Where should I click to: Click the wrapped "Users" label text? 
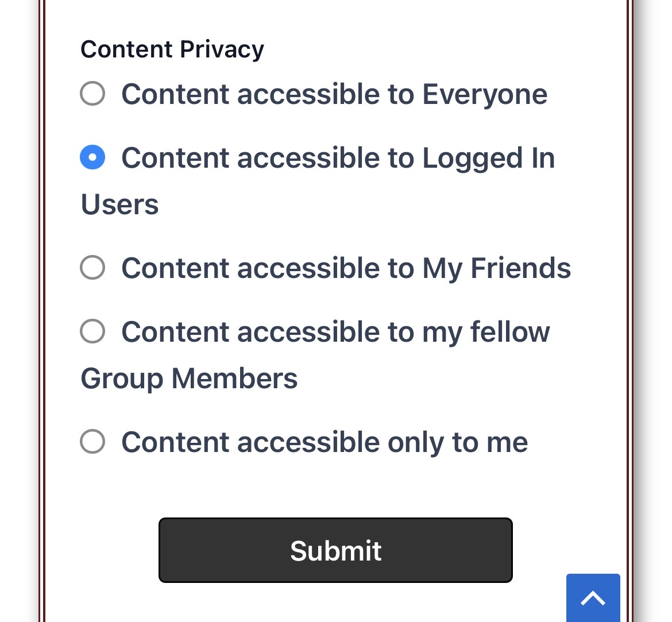(x=119, y=204)
